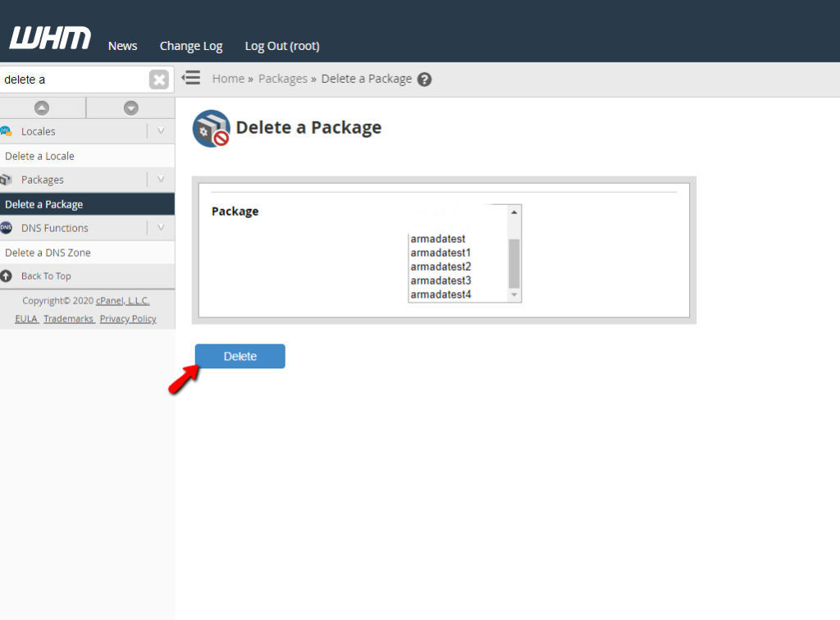Collapse sidebar using the hamburger arrow icon
This screenshot has height=620, width=840.
pos(190,78)
